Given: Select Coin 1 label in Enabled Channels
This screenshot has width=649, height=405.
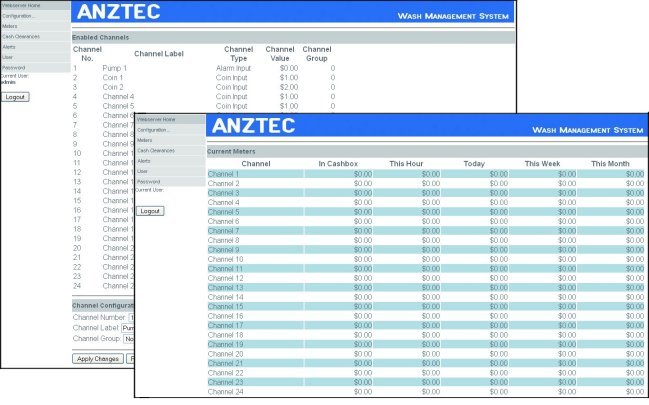Looking at the screenshot, I should 113,77.
